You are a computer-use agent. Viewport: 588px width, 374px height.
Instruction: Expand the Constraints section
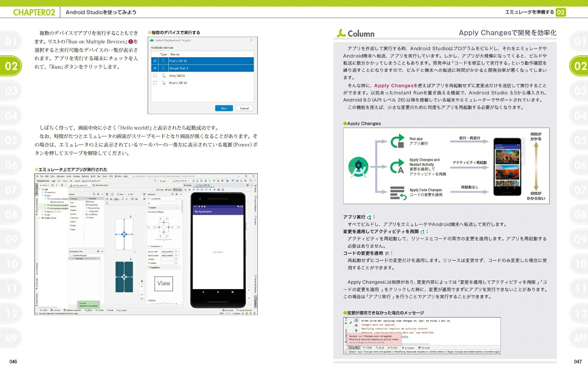(148, 247)
